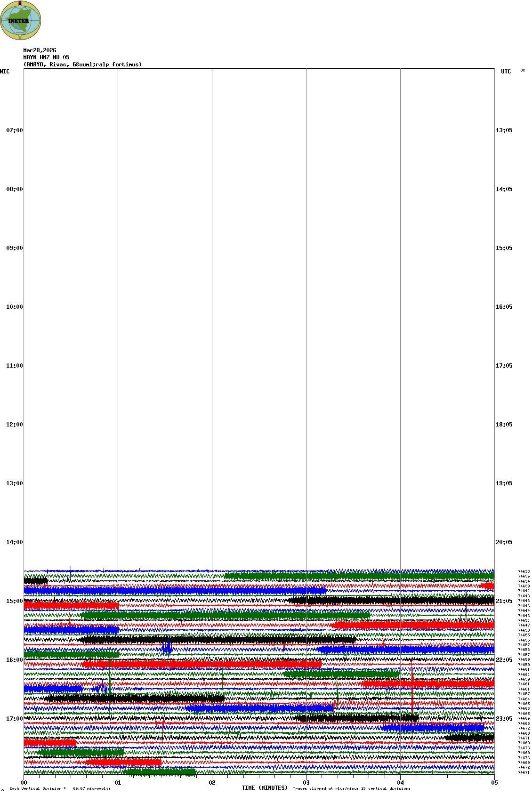Click the 05 minute mark on the axis
This screenshot has height=795, width=532.
pos(494,783)
